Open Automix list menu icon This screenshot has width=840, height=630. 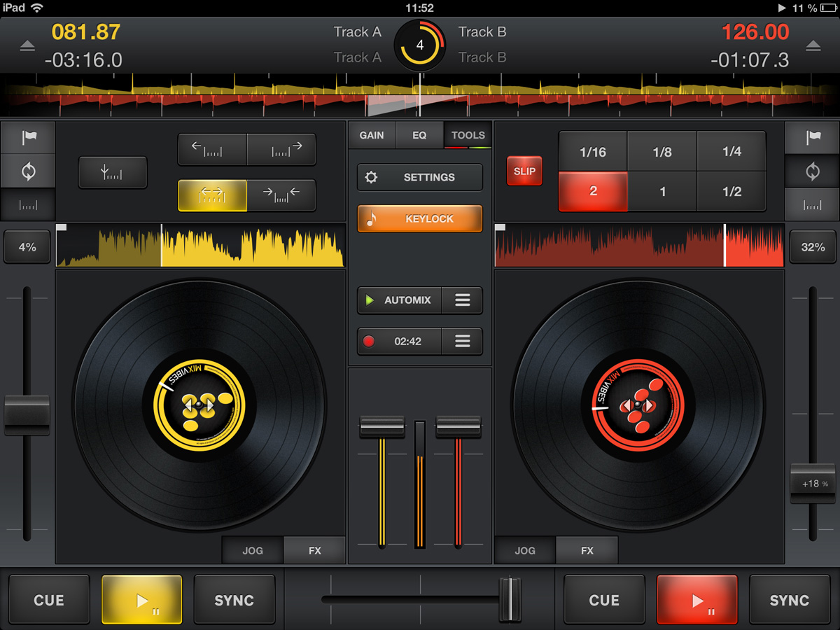click(x=462, y=300)
